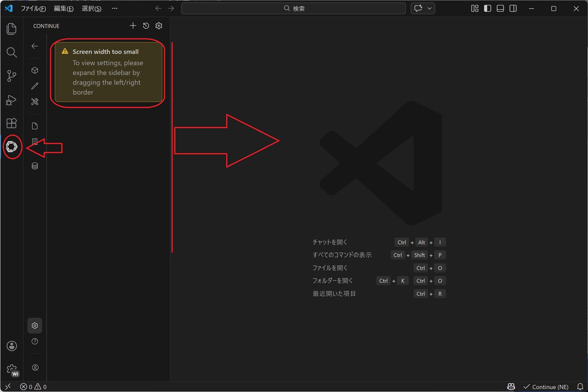Screen dimensions: 588x392
Task: Toggle secondary side bar visibility
Action: [513, 8]
